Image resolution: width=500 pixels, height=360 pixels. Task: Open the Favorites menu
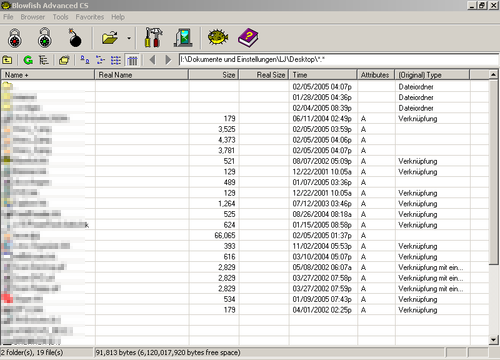90,17
